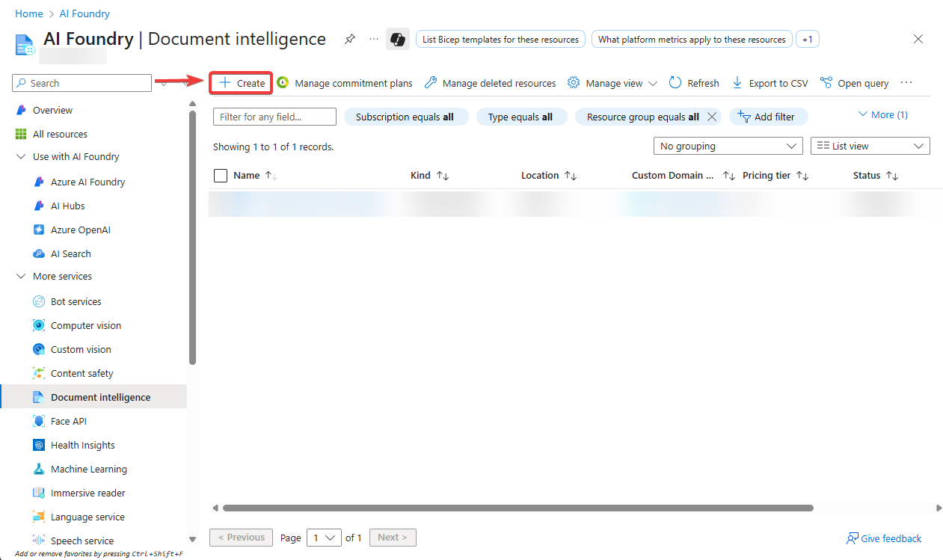Open Azure AI Foundry in sidebar
Image resolution: width=943 pixels, height=560 pixels.
pyautogui.click(x=87, y=182)
